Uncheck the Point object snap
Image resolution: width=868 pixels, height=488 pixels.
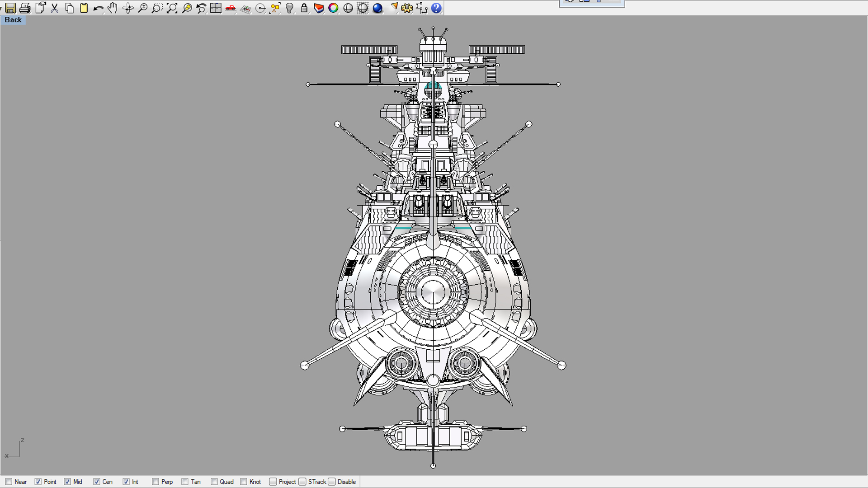(38, 482)
